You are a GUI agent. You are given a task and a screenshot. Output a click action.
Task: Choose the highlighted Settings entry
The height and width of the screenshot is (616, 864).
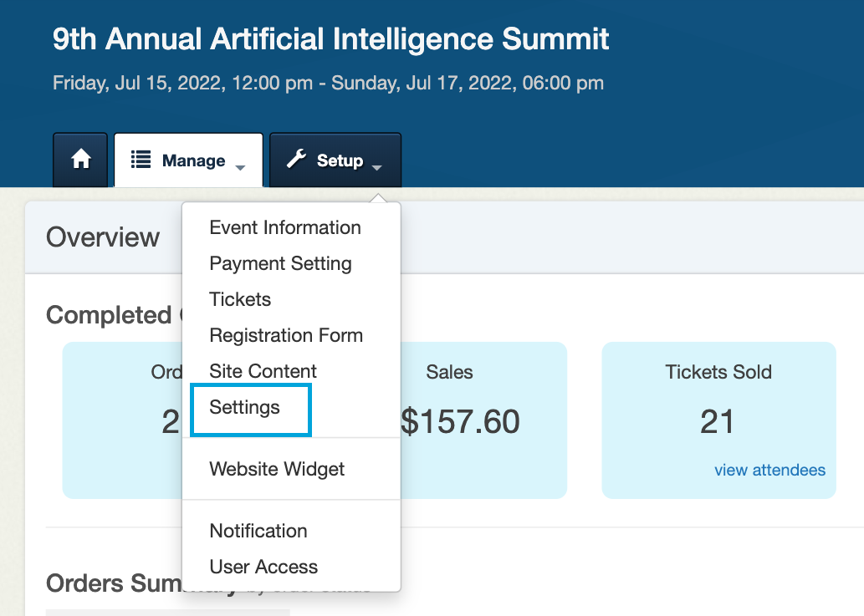pos(251,410)
